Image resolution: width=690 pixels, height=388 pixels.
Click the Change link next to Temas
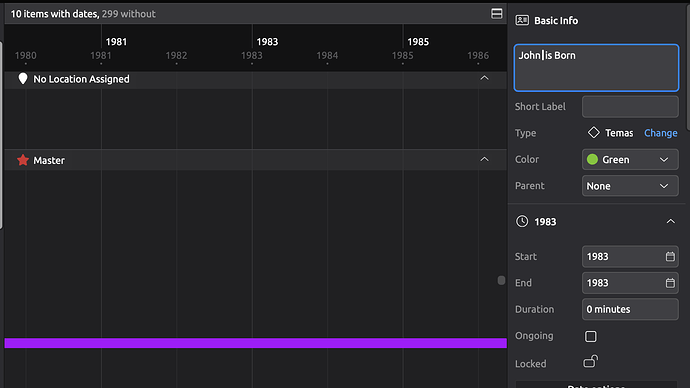661,133
